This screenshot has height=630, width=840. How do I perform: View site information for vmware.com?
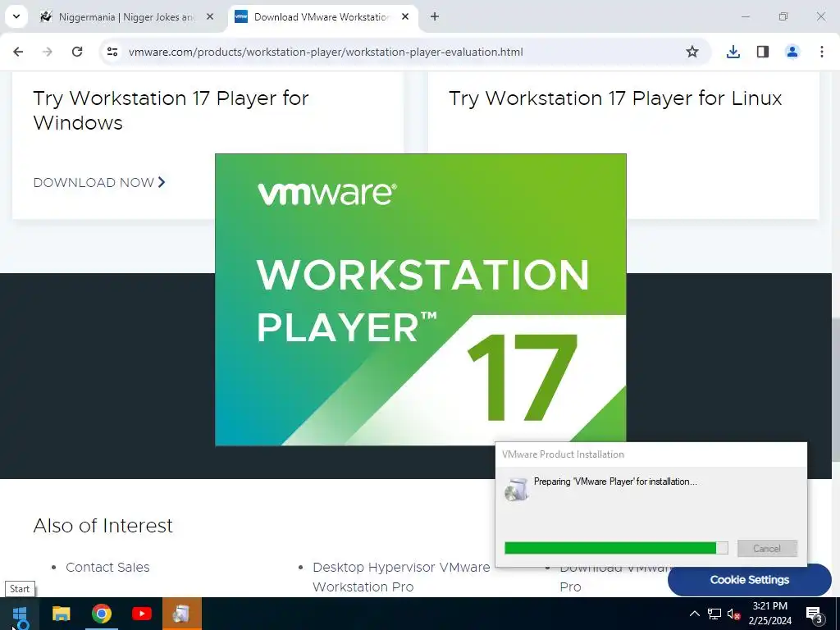pyautogui.click(x=112, y=52)
